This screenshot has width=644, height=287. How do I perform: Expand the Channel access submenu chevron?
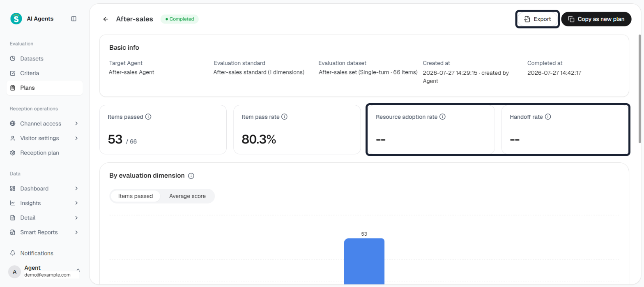[x=76, y=123]
